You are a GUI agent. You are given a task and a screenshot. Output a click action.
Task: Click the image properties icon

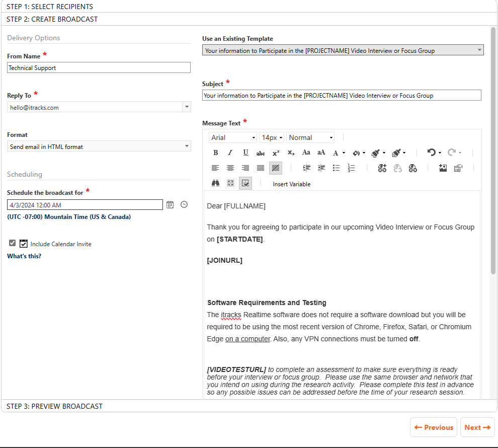(x=458, y=168)
